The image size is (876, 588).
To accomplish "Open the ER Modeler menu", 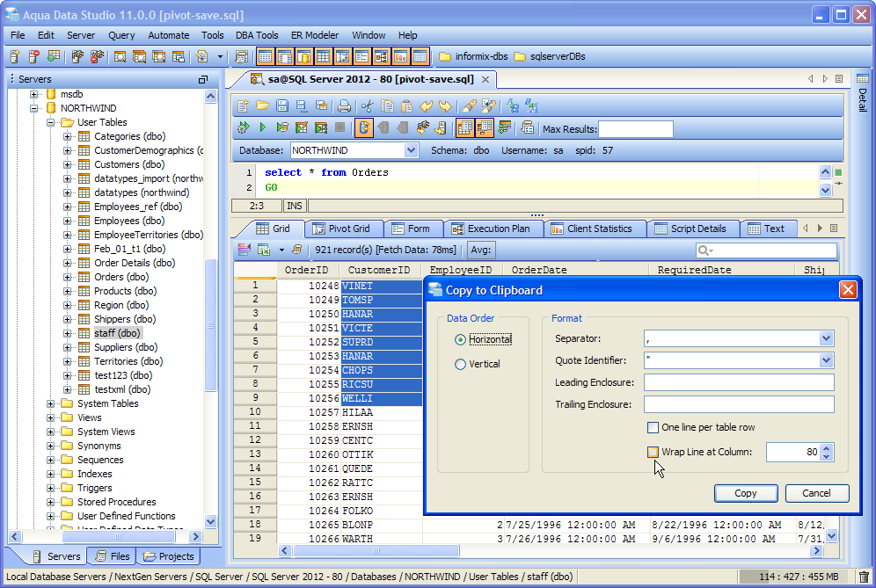I will pos(315,35).
